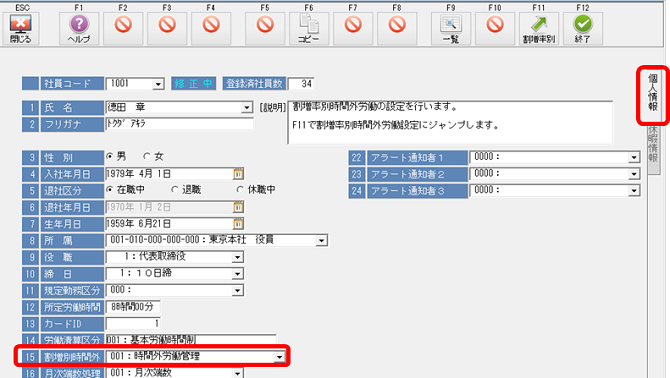
Task: Open calendar picker for 生年月日
Action: tap(238, 223)
